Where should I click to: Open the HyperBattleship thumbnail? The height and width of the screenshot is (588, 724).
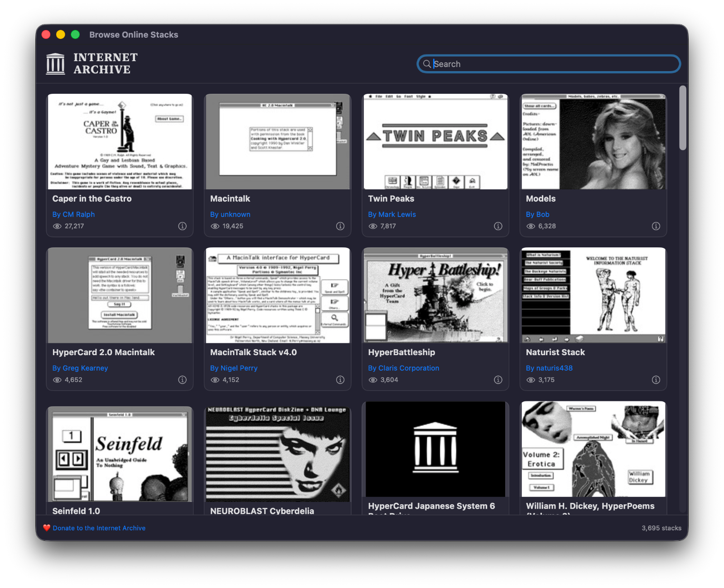[x=435, y=295]
